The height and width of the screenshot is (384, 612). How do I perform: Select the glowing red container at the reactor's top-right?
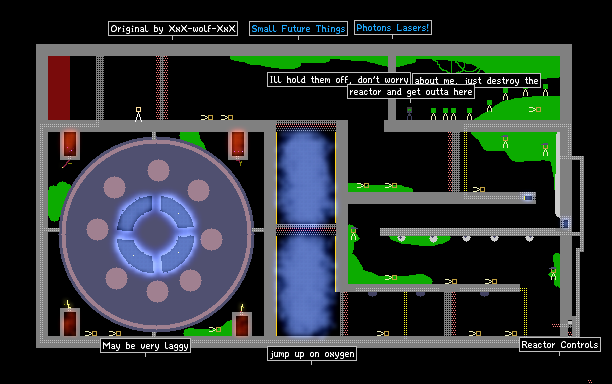pos(238,144)
